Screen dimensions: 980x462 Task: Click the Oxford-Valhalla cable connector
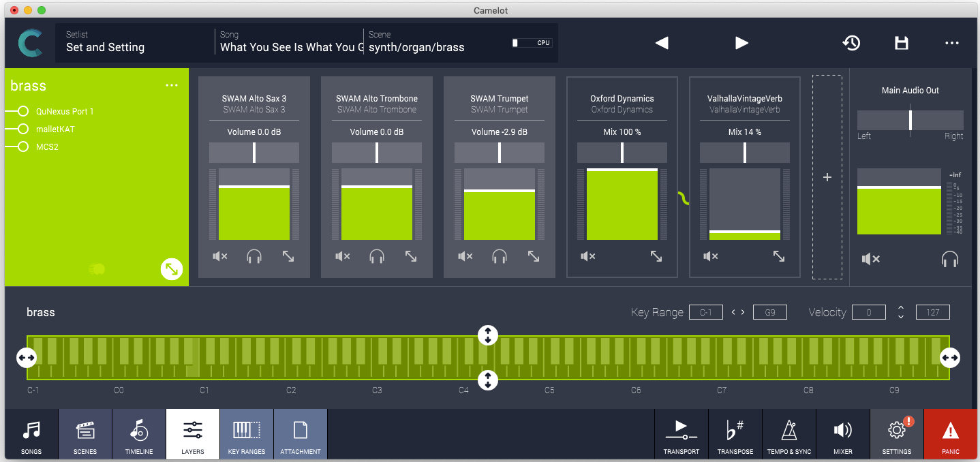(x=684, y=198)
